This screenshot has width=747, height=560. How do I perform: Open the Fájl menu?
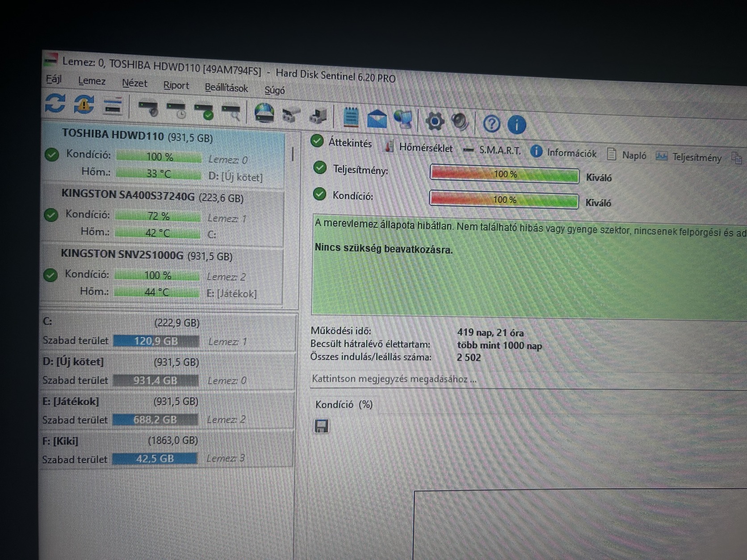click(x=54, y=79)
